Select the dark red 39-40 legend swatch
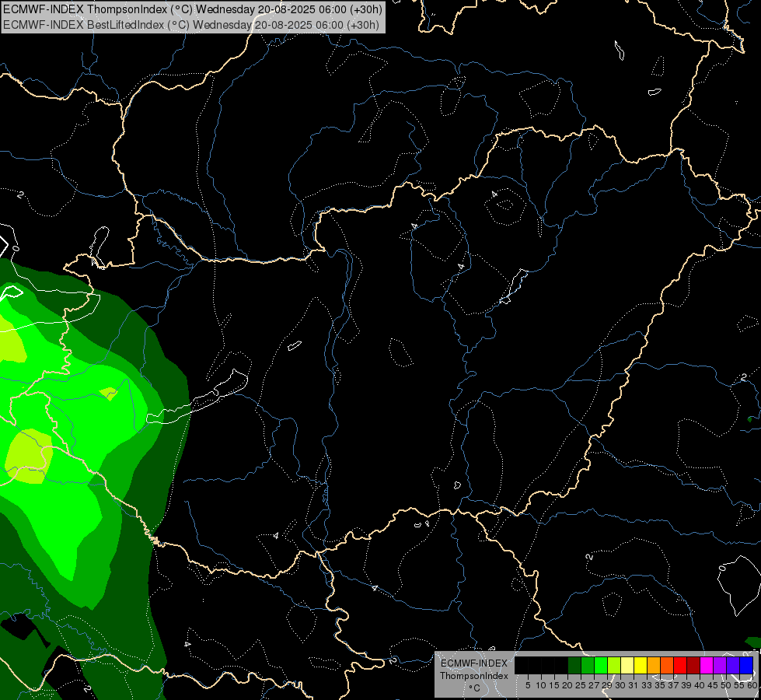The height and width of the screenshot is (700, 761). click(x=693, y=665)
